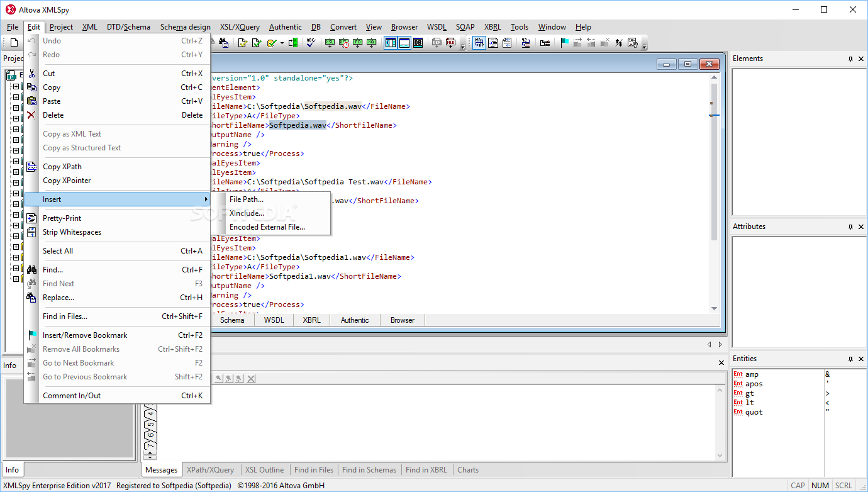Click the editor scrollbar up arrow

714,78
